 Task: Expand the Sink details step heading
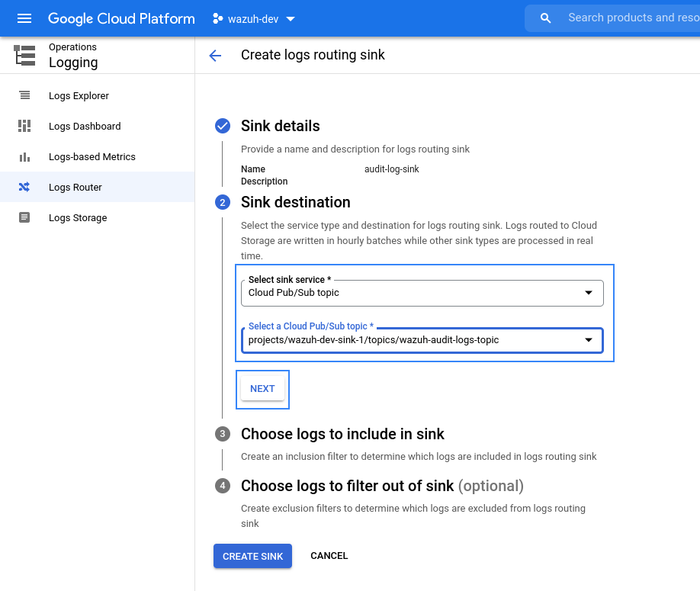point(281,127)
